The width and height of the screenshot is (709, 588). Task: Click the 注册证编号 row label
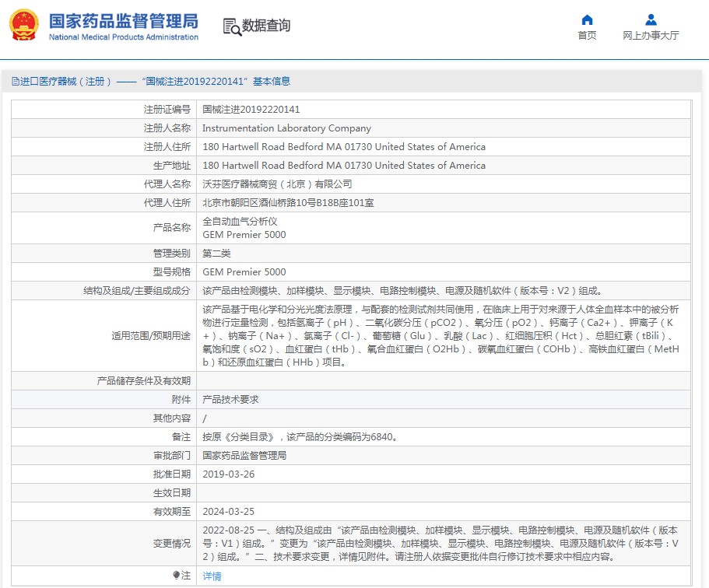coord(167,110)
